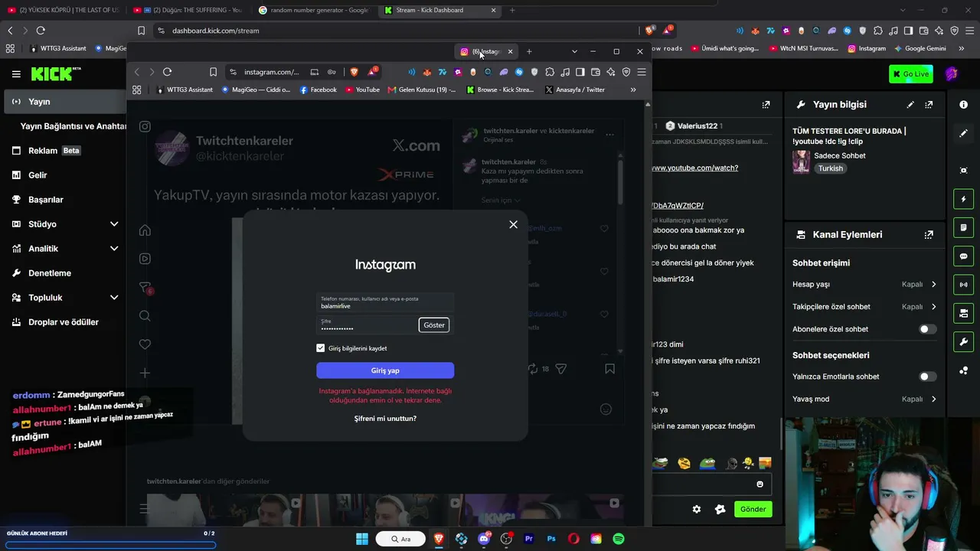Click the chat bubble icon in right rail
The width and height of the screenshot is (980, 551).
(x=963, y=256)
